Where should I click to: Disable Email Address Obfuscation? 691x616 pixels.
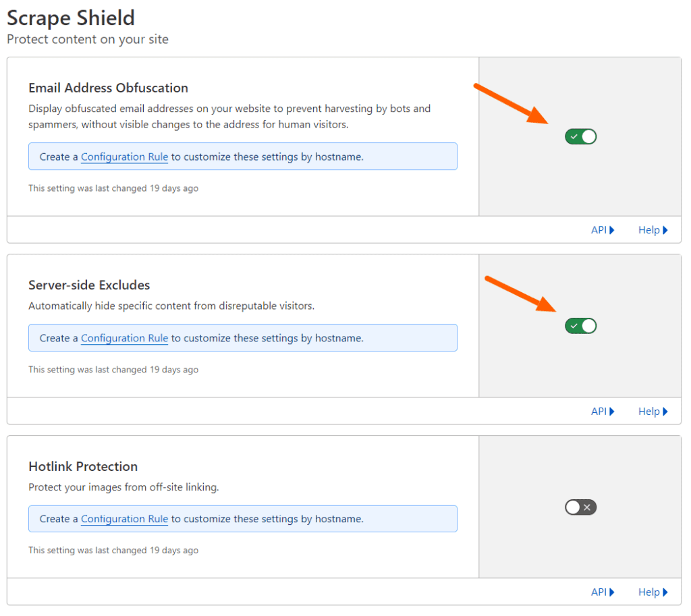point(580,136)
